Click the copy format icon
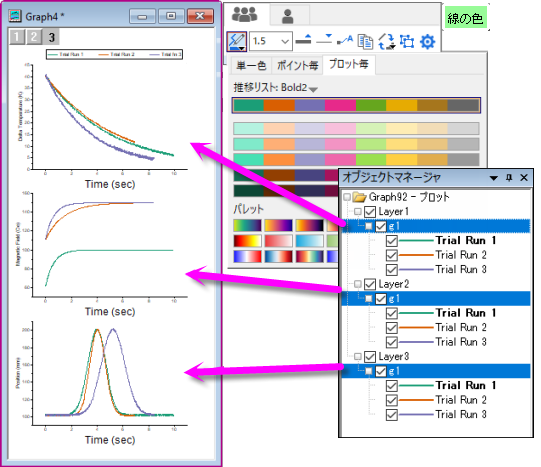The height and width of the screenshot is (467, 541). (x=365, y=41)
